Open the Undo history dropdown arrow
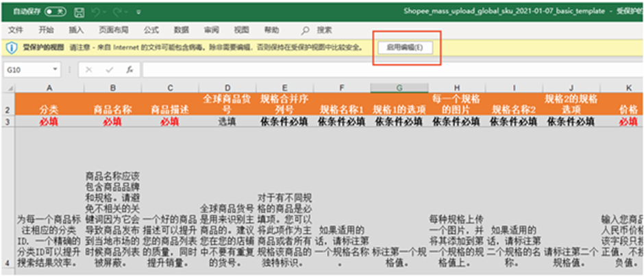The image size is (644, 277). pos(104,12)
